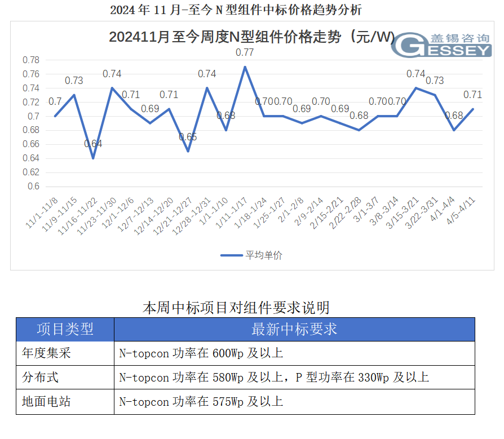This screenshot has width=504, height=439.
Task: Select the 地面电站 row label
Action: click(47, 402)
